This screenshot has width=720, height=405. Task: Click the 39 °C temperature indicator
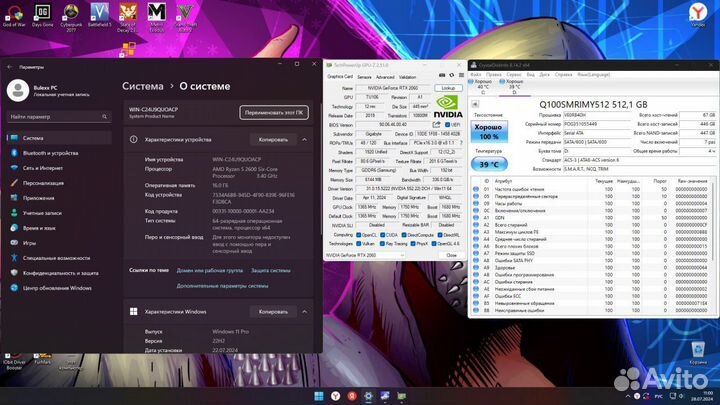click(489, 164)
